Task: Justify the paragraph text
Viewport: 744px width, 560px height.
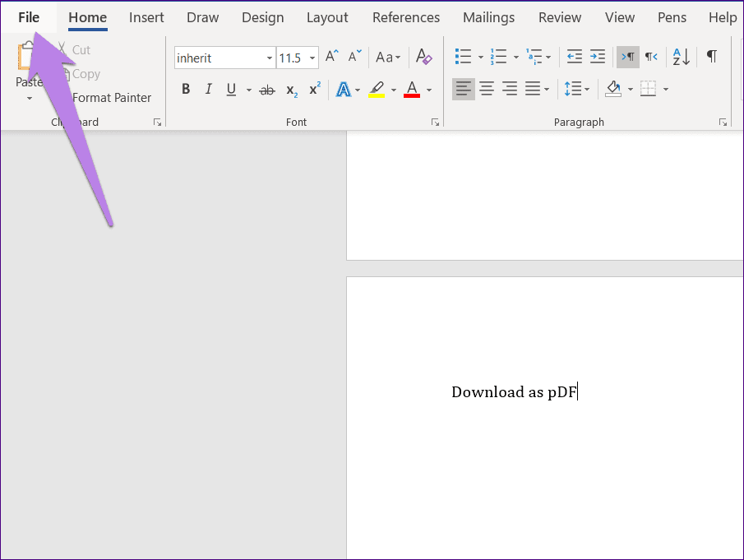Action: (533, 89)
